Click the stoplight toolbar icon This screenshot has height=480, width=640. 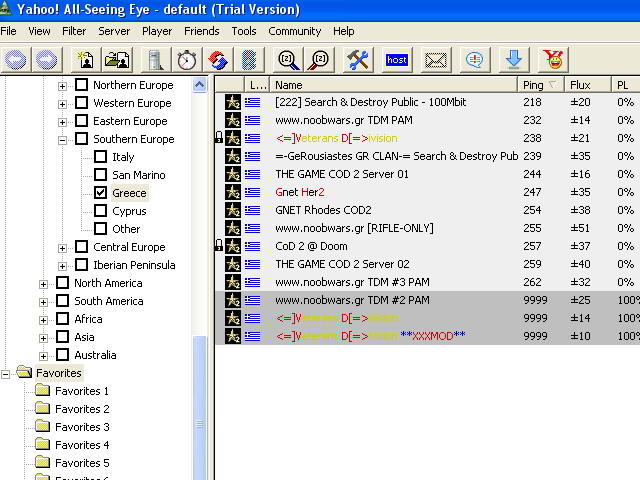coord(249,60)
